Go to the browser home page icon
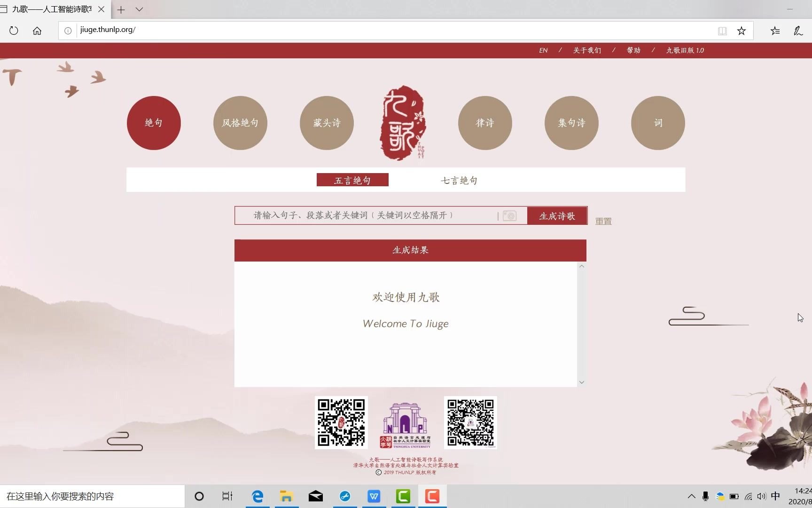812x508 pixels. point(37,31)
